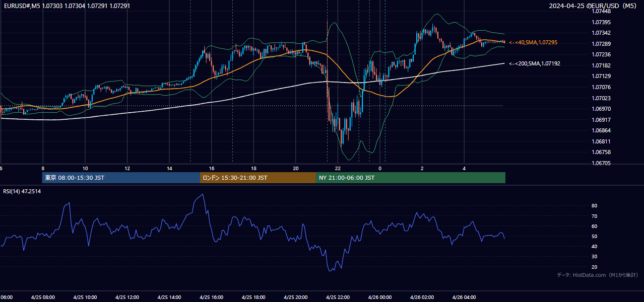Image resolution: width=644 pixels, height=302 pixels.
Task: Click the 4/25 18:00 time axis label
Action: (253, 297)
